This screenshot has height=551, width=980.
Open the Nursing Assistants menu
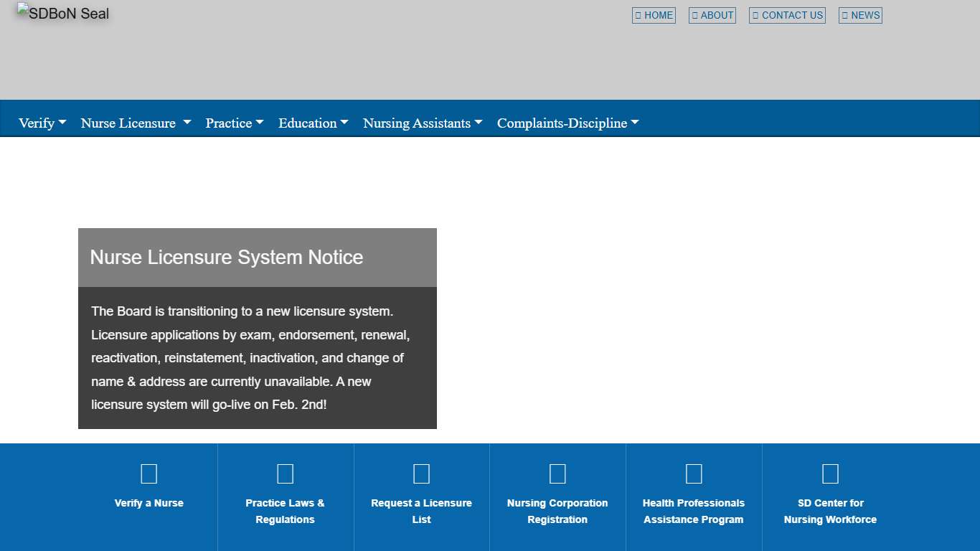pos(423,123)
